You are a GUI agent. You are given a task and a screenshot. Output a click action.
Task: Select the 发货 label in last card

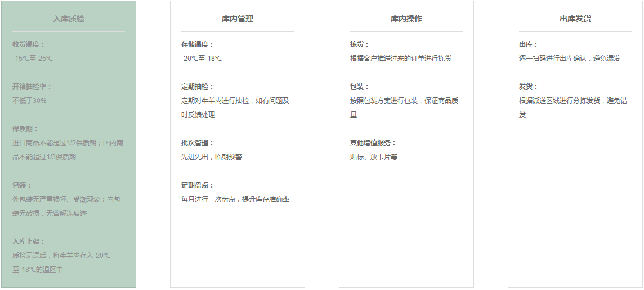click(x=528, y=87)
